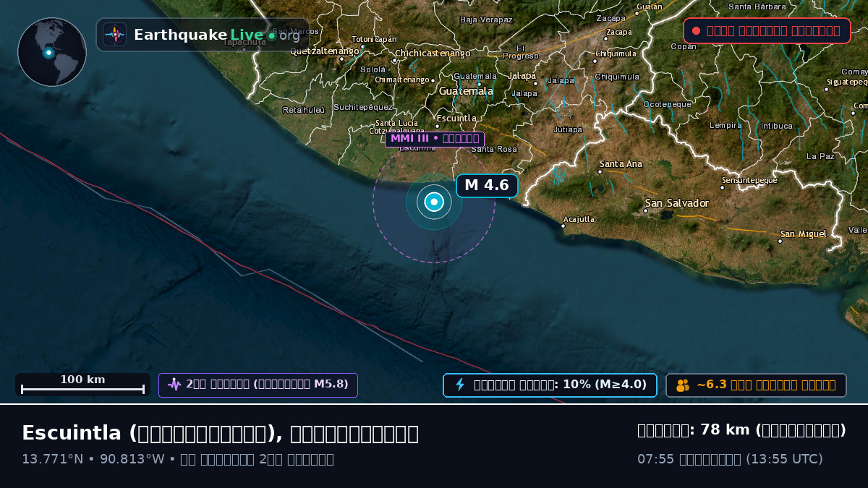This screenshot has width=868, height=488.
Task: Open the globe minimap thumbnail
Action: point(52,52)
